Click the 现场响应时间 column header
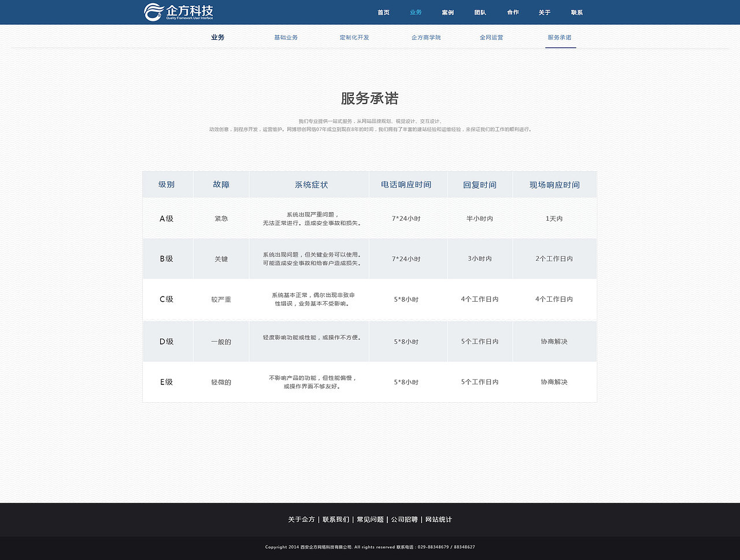Image resolution: width=740 pixels, height=560 pixels. tap(554, 185)
